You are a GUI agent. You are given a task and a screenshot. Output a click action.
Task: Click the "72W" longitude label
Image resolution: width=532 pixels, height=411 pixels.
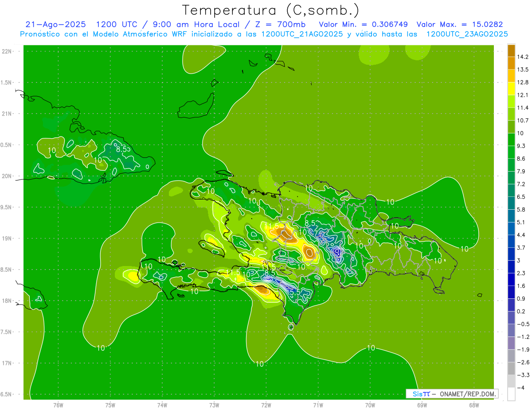[266, 405]
